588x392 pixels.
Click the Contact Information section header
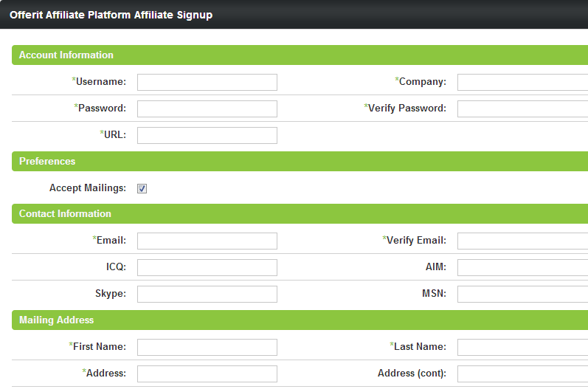pos(65,214)
